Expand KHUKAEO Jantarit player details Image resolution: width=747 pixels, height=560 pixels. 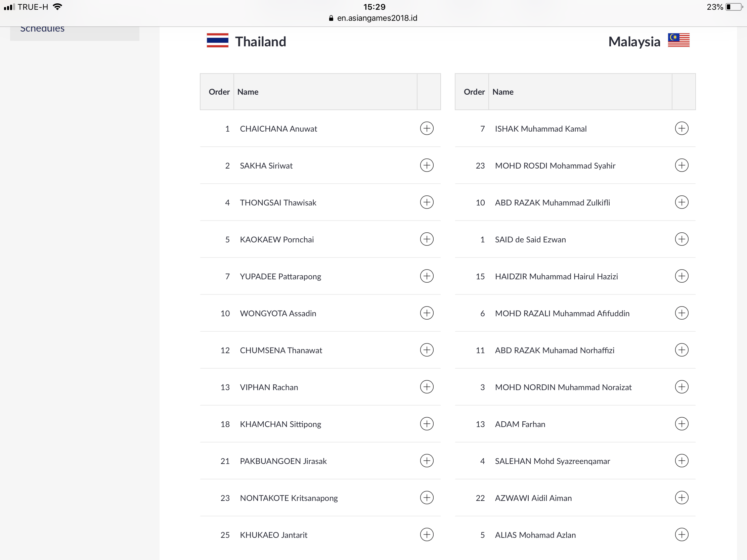click(x=427, y=534)
